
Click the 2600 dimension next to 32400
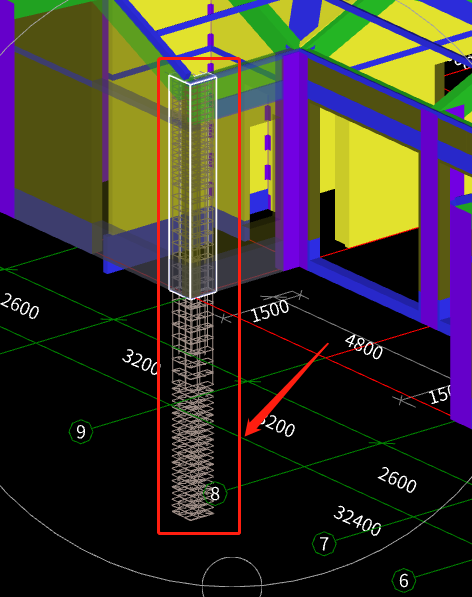tap(397, 480)
